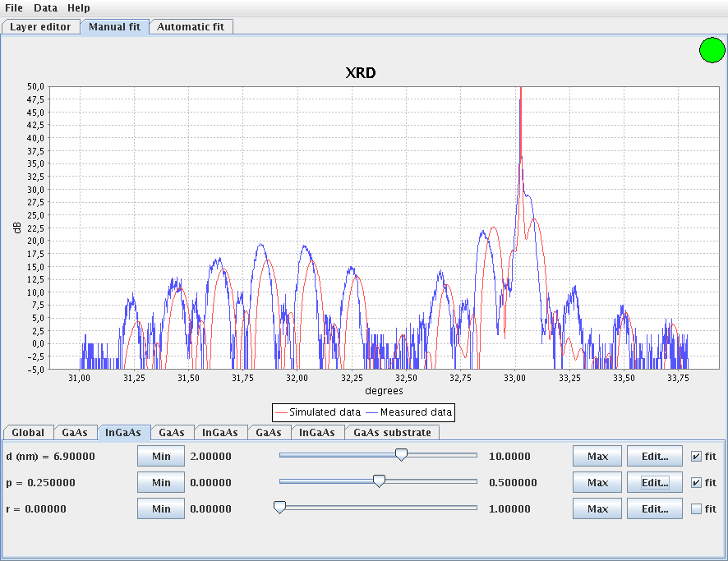Click Edit... for the d (nm) row

654,457
